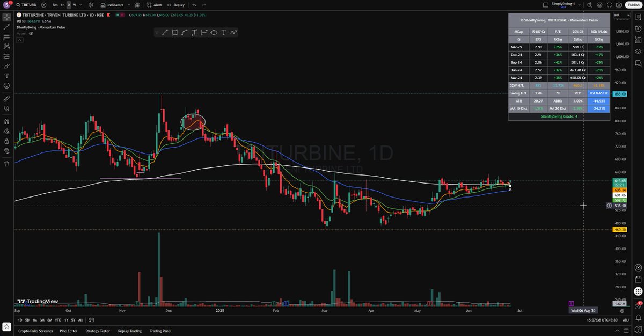644x336 pixels.
Task: Start bar Replay mode
Action: pyautogui.click(x=175, y=5)
